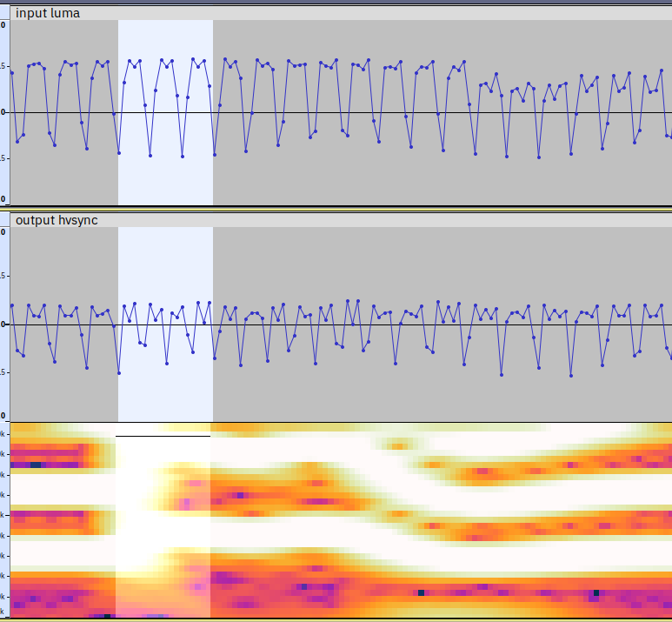Click the left edge of the output hvsync selection
The height and width of the screenshot is (622, 672).
118,324
